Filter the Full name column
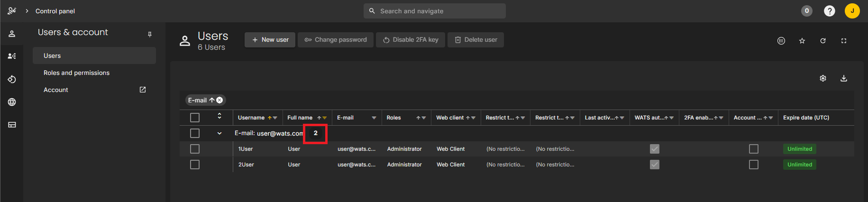The image size is (868, 202). (x=325, y=118)
